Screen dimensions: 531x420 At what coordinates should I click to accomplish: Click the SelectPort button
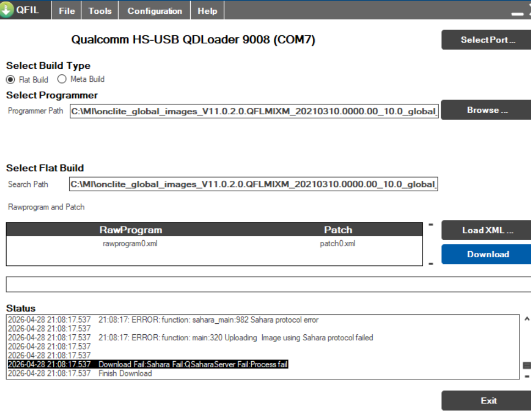(487, 40)
